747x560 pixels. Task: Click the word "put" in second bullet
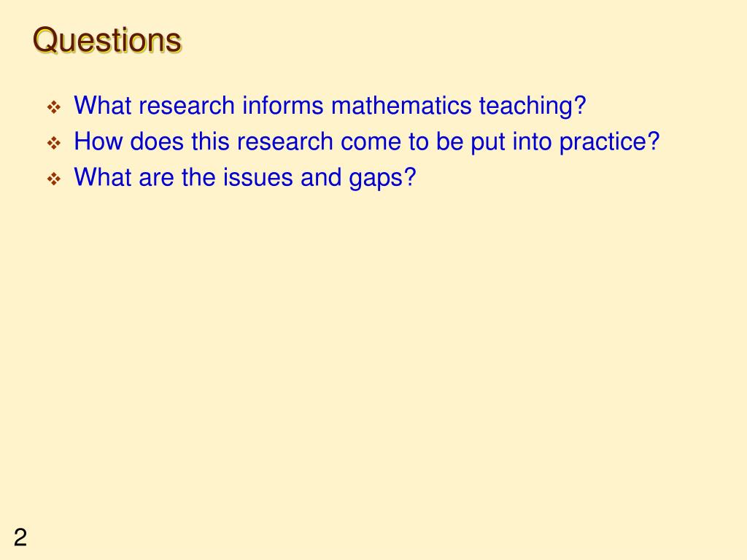click(x=488, y=142)
